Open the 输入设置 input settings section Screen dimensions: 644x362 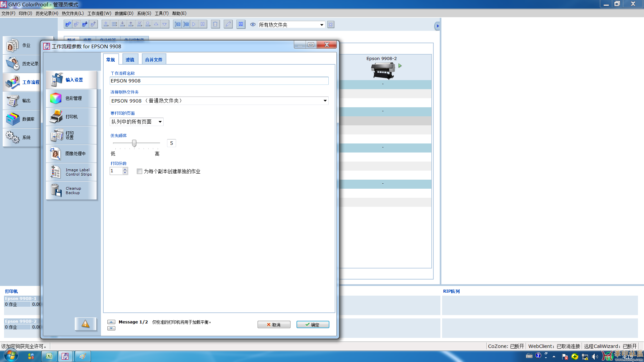71,80
